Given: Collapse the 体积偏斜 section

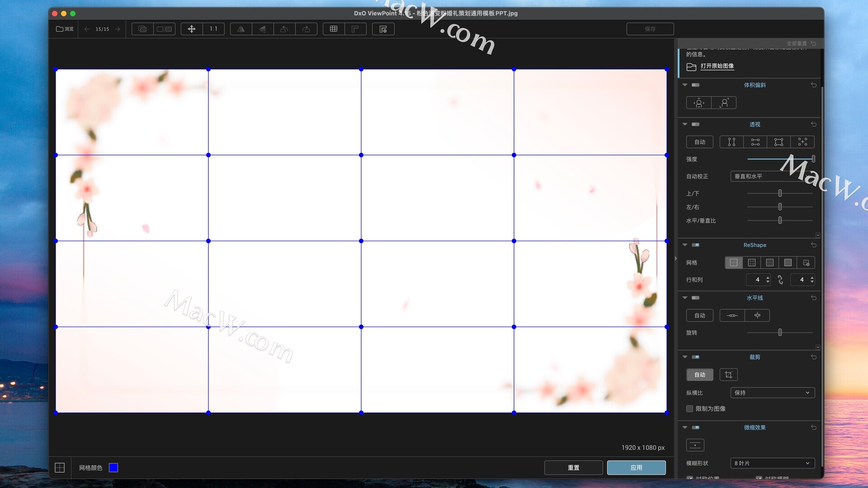Looking at the screenshot, I should (685, 85).
